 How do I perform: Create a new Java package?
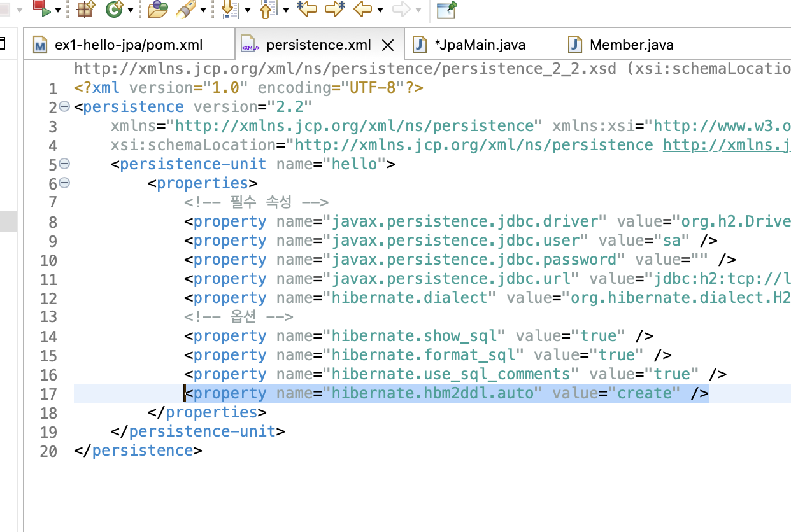pyautogui.click(x=85, y=9)
